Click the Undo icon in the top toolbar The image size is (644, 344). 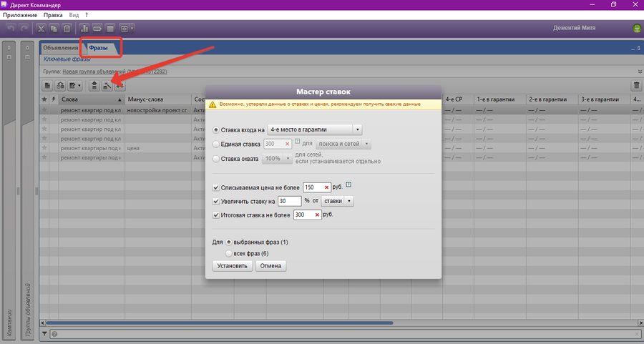click(11, 29)
